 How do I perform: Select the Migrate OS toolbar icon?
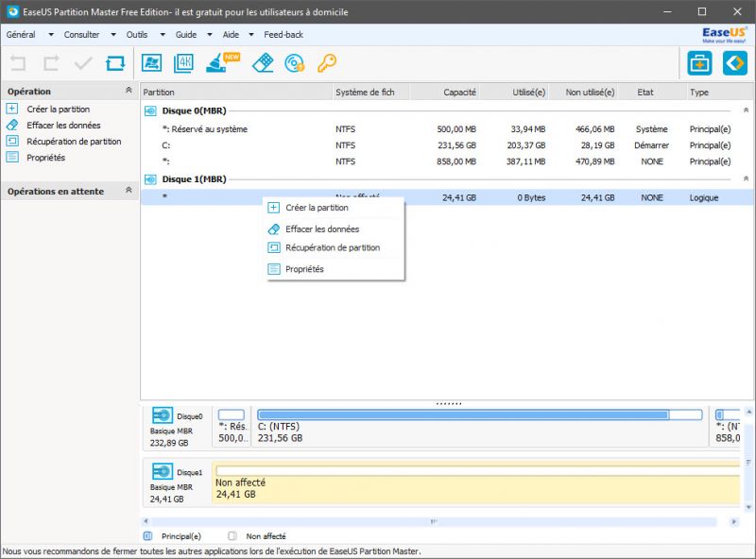151,64
